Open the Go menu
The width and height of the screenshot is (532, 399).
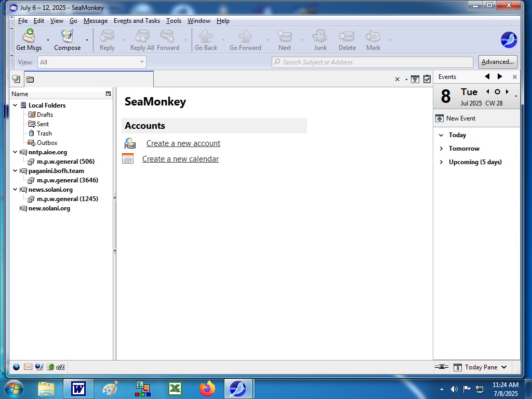73,21
